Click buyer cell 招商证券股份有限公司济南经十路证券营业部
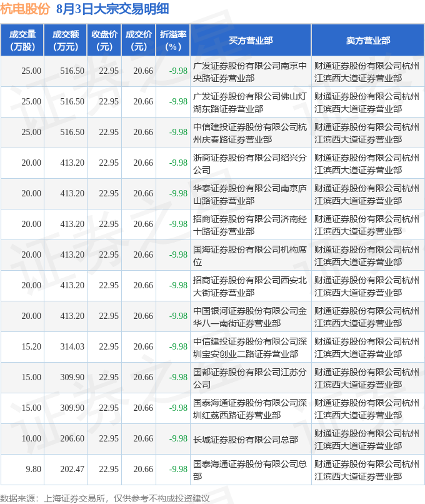This screenshot has width=425, height=504. 251,225
